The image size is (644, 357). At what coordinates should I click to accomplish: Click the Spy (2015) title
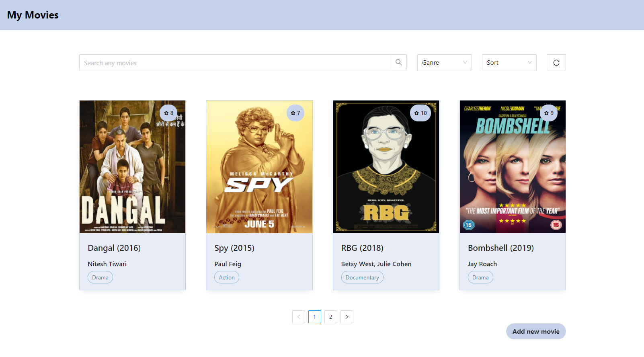[234, 248]
